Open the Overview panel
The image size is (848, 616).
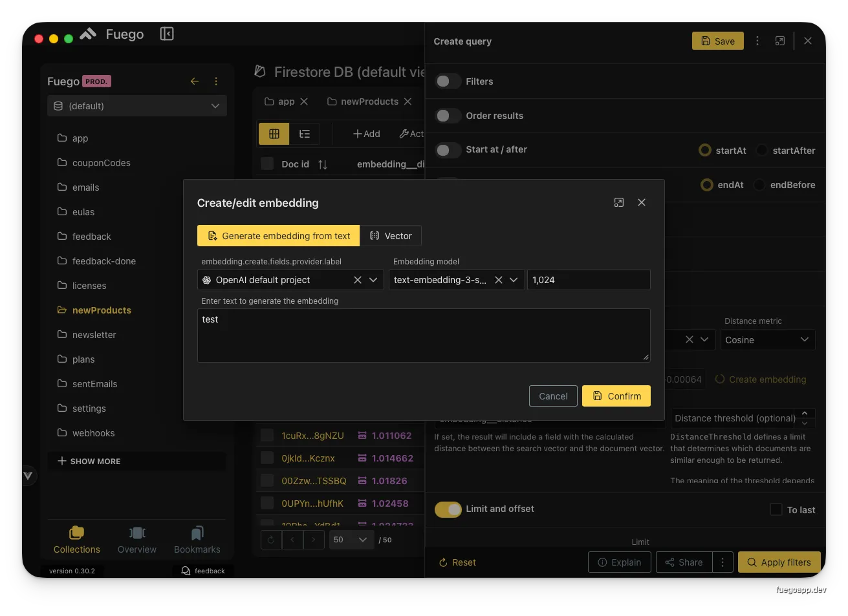pos(136,538)
